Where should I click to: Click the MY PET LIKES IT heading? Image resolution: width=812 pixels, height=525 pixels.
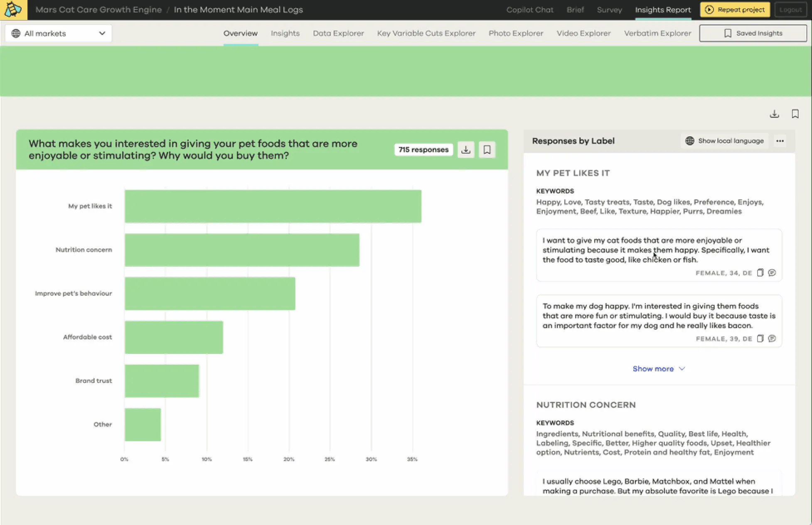click(573, 173)
